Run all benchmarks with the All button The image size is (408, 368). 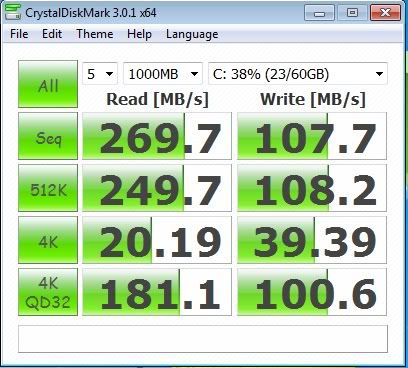[x=48, y=84]
